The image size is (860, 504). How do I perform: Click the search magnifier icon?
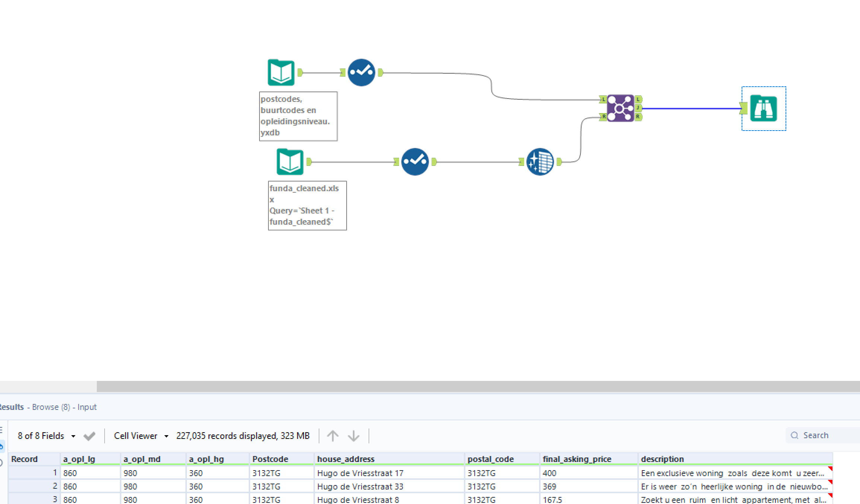[794, 436]
